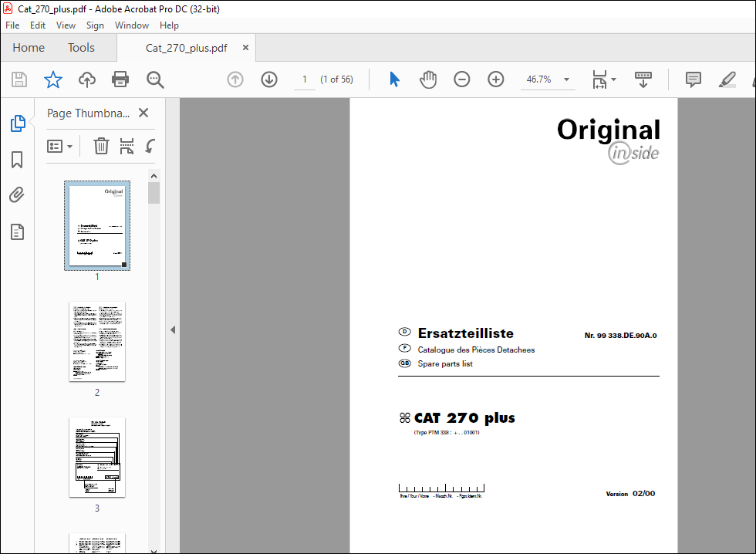Viewport: 756px width, 554px height.
Task: Collapse navigation pane with left triangle
Action: coord(173,329)
